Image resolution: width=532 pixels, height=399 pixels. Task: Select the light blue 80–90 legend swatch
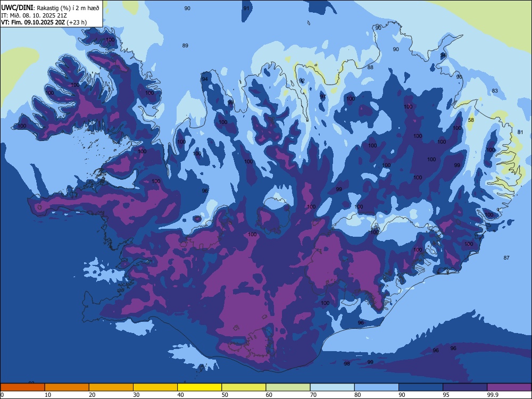point(377,387)
